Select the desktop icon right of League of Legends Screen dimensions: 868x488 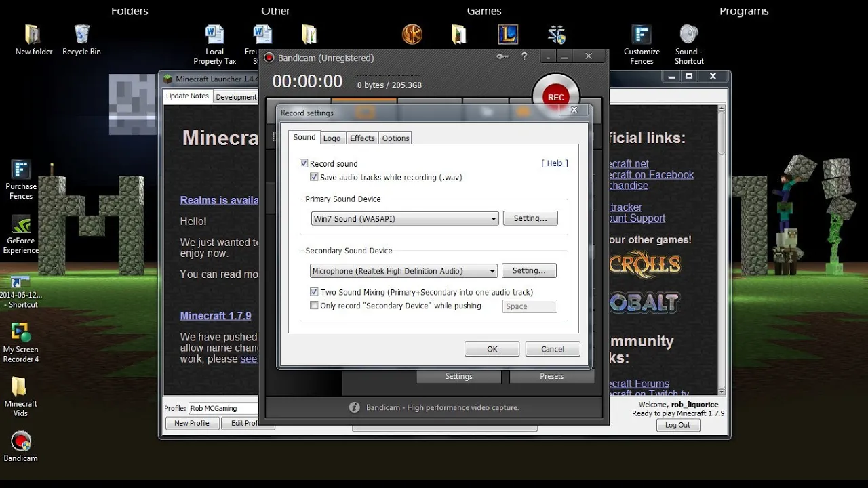(557, 34)
